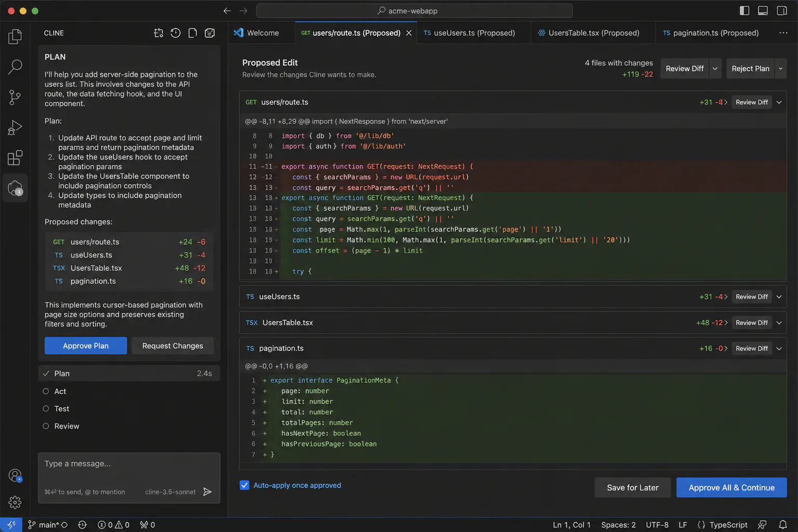This screenshot has width=798, height=532.
Task: Open the Extensions view
Action: click(x=15, y=157)
